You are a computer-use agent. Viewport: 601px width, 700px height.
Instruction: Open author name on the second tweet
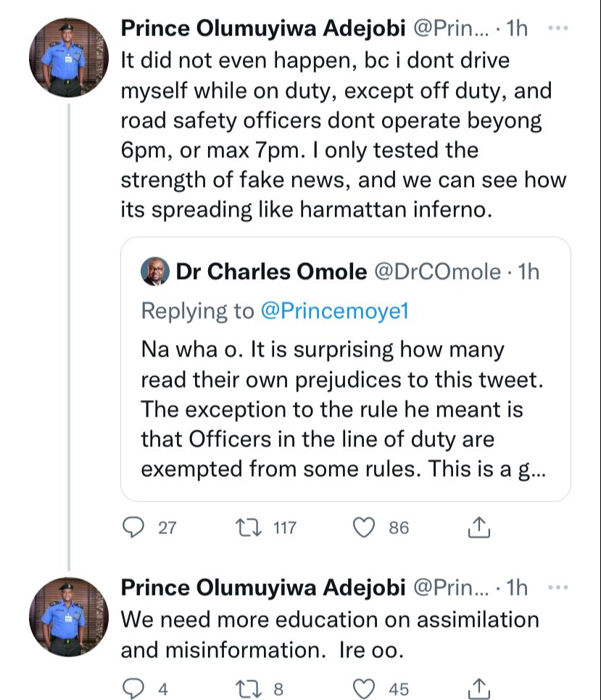click(x=262, y=588)
